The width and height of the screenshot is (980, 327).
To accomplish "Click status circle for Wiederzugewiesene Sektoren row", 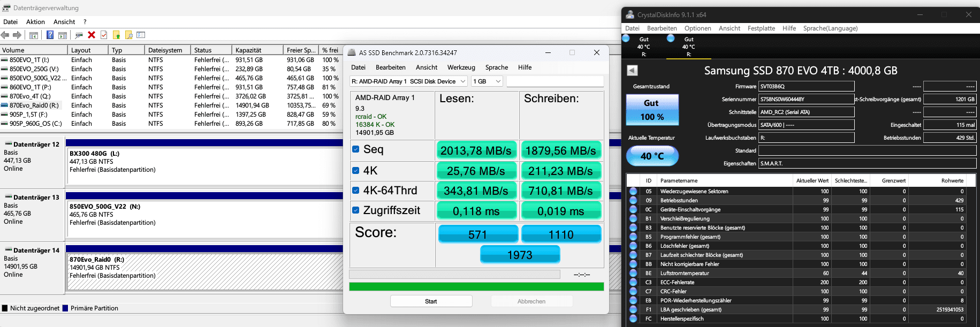I will [x=633, y=191].
